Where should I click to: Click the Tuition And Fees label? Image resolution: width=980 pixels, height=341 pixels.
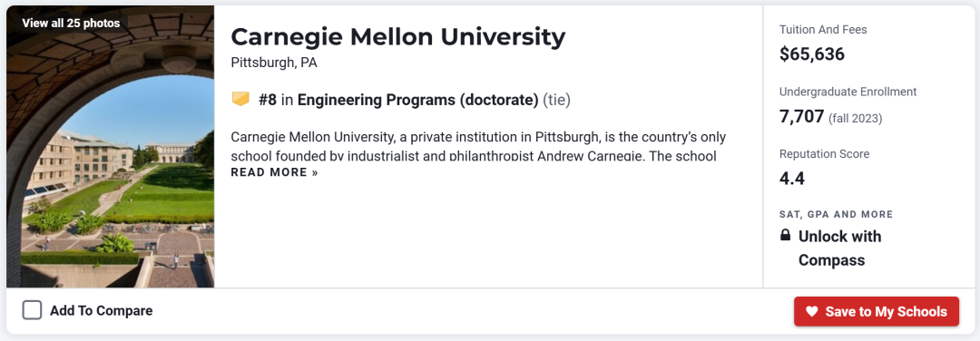coord(823,29)
